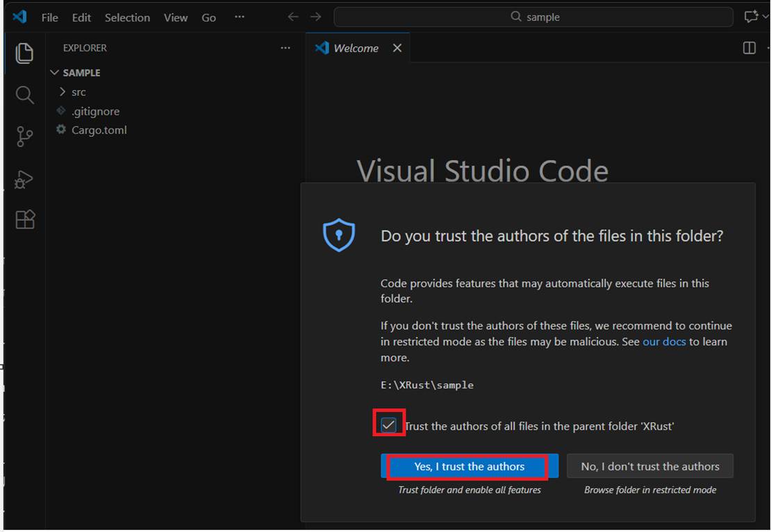
Task: Open Run and Debug view
Action: (x=24, y=179)
